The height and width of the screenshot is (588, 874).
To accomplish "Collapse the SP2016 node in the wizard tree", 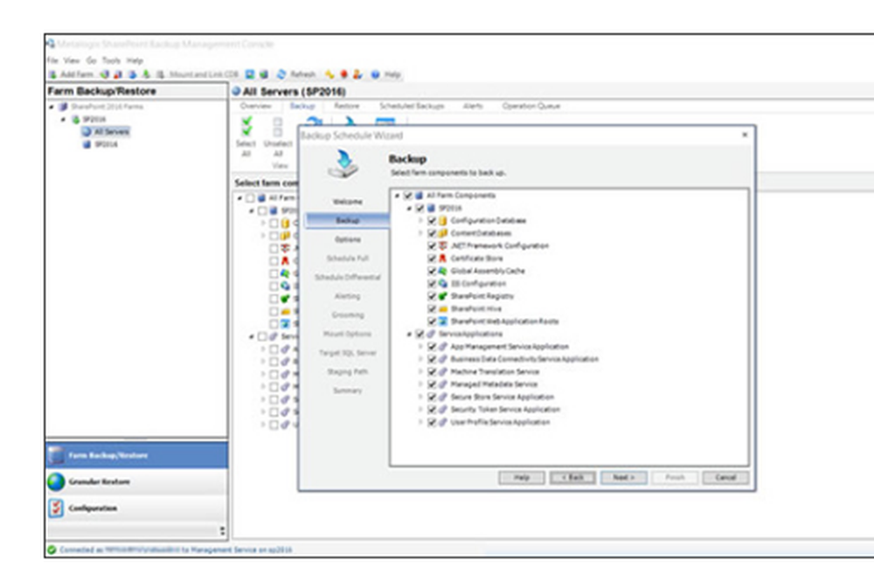I will coord(409,209).
